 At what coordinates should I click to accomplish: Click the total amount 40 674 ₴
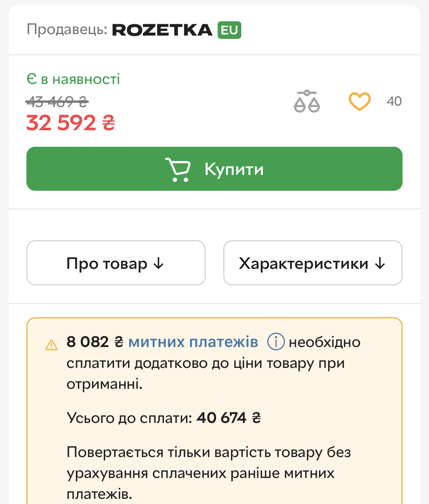click(x=228, y=418)
